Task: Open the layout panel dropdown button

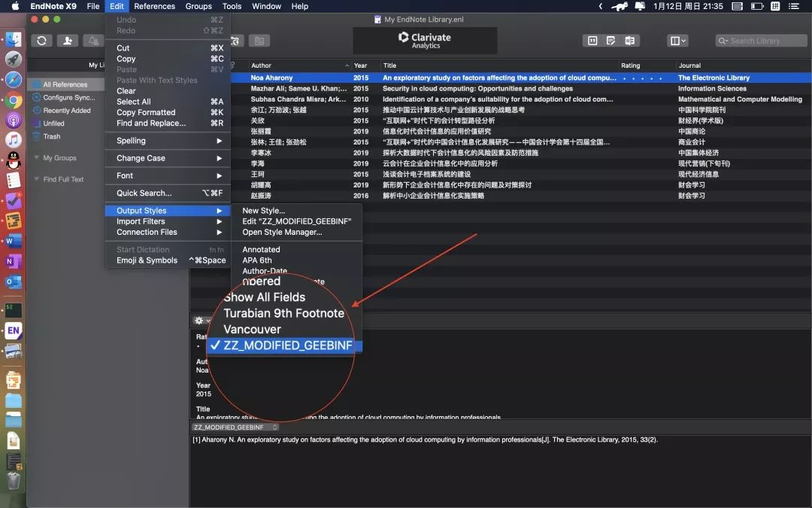Action: (677, 41)
